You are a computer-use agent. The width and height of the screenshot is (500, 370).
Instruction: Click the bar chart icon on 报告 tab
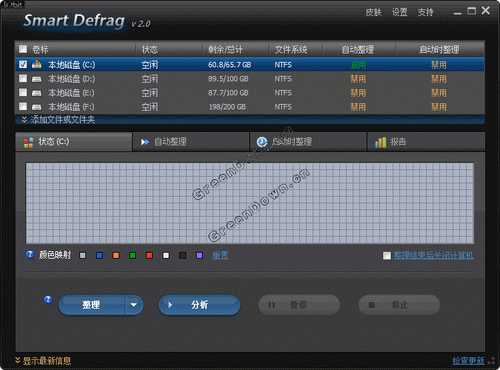[381, 142]
